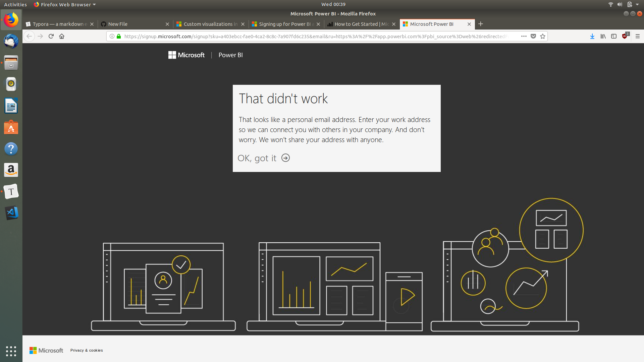
Task: Close the How to Get Started tab
Action: [394, 24]
